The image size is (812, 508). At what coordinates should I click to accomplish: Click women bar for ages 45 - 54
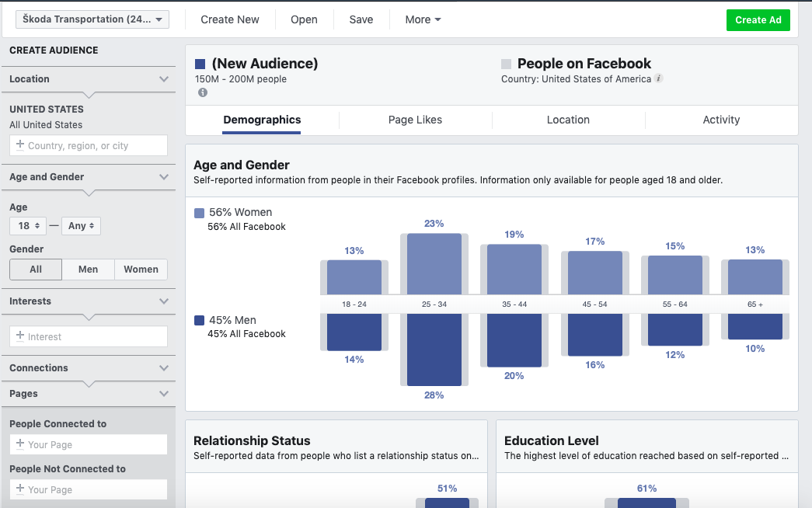[x=595, y=273]
